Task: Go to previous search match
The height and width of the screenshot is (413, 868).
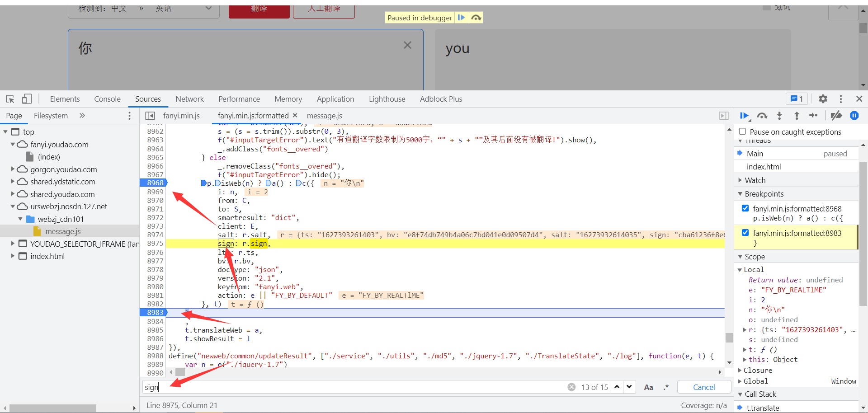Action: click(617, 387)
